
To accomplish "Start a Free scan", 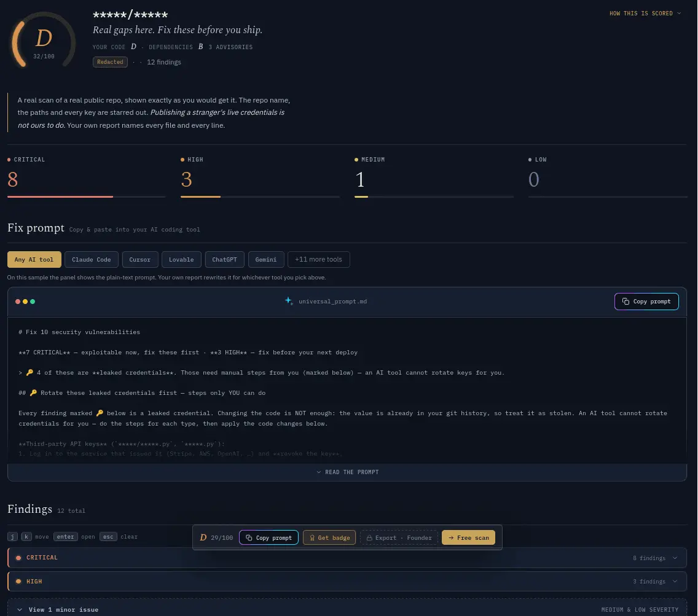I will coord(468,537).
